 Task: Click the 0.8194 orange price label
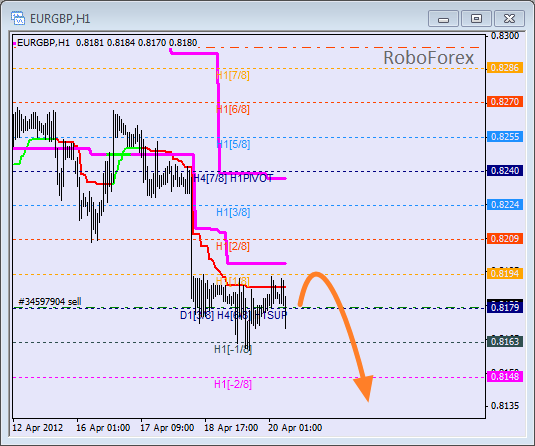point(505,274)
